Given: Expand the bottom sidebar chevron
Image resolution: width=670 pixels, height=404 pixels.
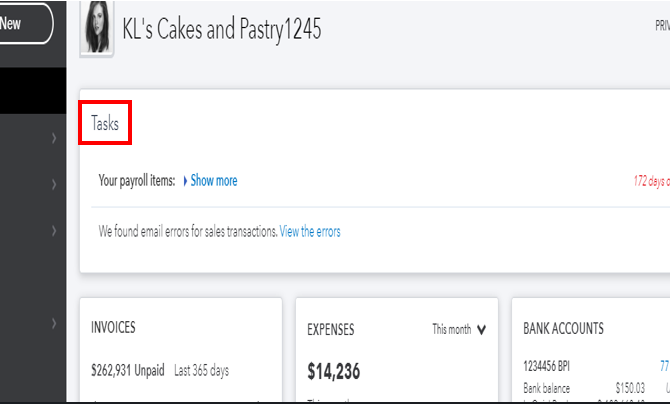Looking at the screenshot, I should click(53, 323).
